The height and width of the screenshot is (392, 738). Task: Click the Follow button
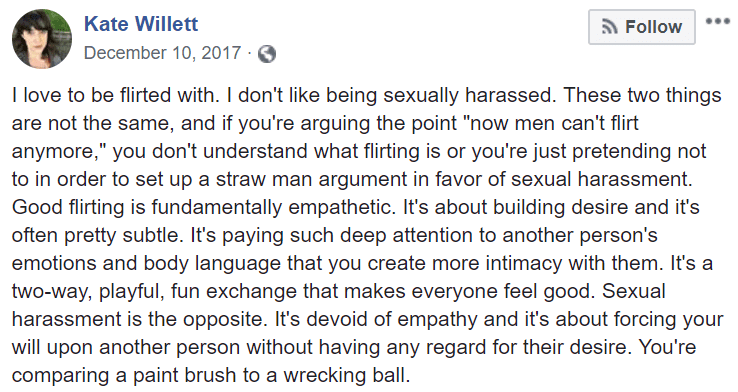(642, 27)
